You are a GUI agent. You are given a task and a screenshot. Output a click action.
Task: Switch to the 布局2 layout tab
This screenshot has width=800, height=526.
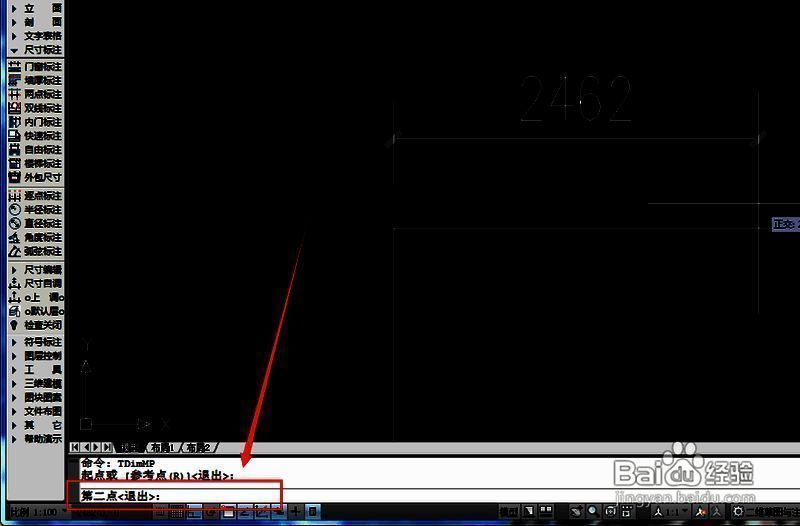click(198, 448)
